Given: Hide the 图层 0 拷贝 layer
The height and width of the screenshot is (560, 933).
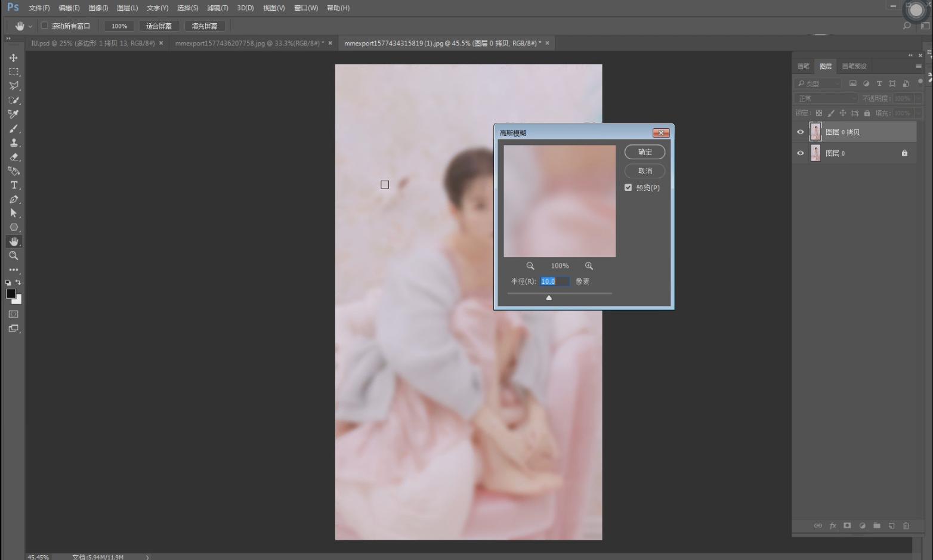Looking at the screenshot, I should point(801,132).
